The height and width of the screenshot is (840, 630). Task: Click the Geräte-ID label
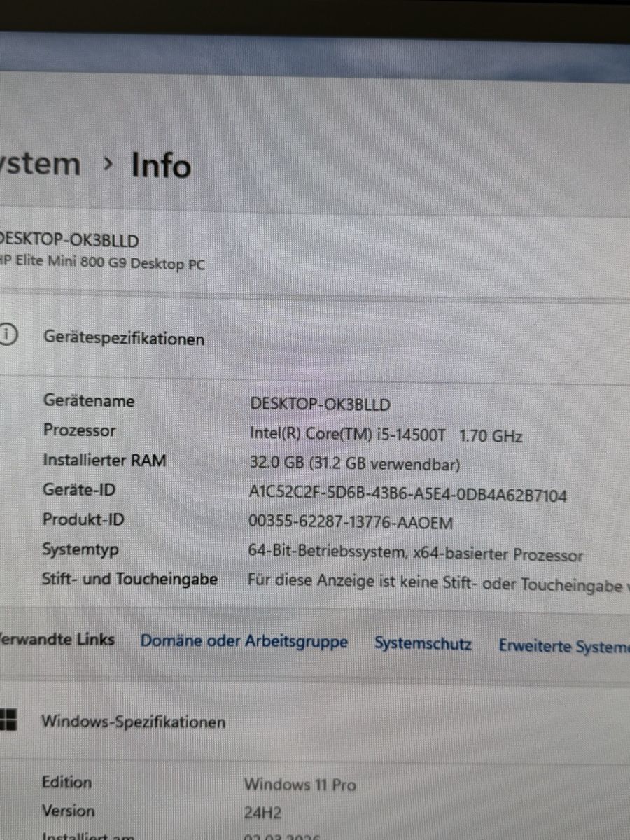point(78,490)
